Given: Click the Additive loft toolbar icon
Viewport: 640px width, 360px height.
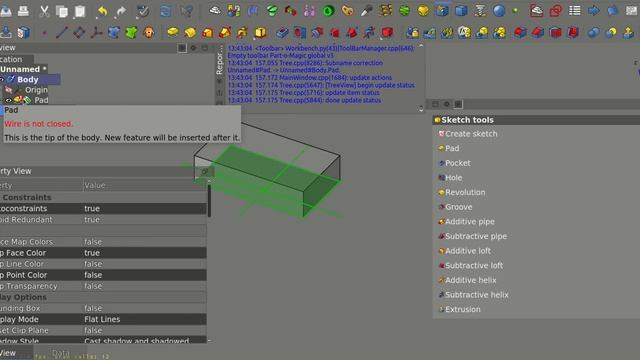Looking at the screenshot, I should pyautogui.click(x=225, y=32).
